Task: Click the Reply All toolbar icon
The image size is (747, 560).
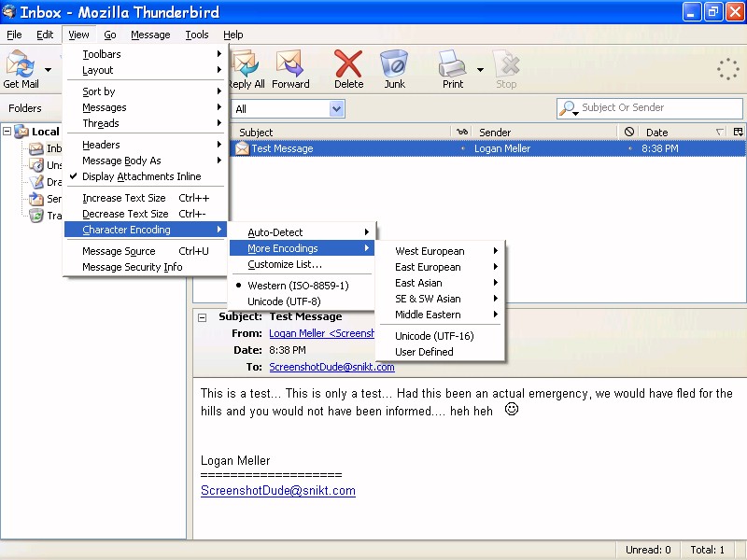Action: pyautogui.click(x=246, y=64)
